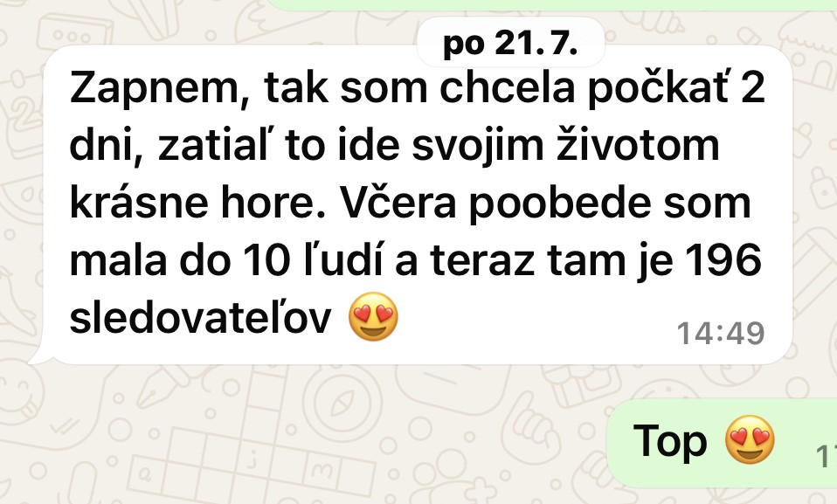Tap the heart-eyes emoji after sledovateľov

pyautogui.click(x=373, y=316)
